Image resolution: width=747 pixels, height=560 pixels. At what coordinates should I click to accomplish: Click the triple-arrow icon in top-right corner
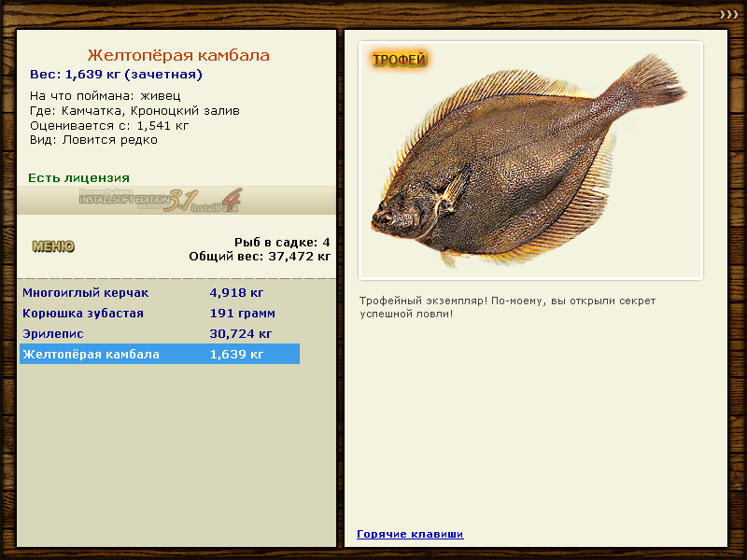click(x=728, y=14)
